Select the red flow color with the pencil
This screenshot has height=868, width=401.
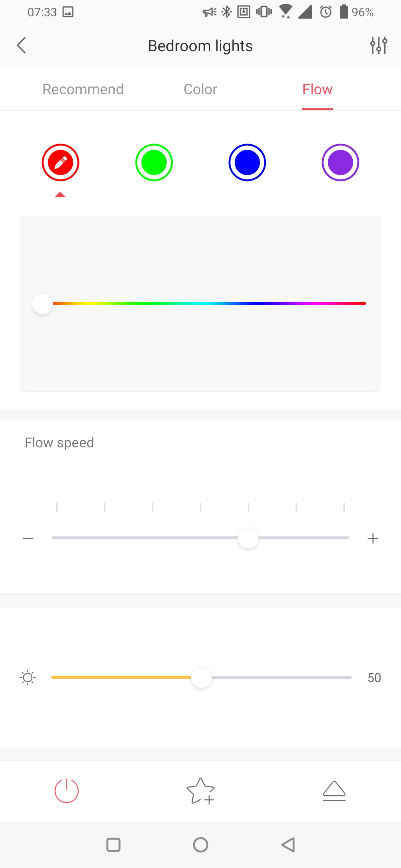61,162
